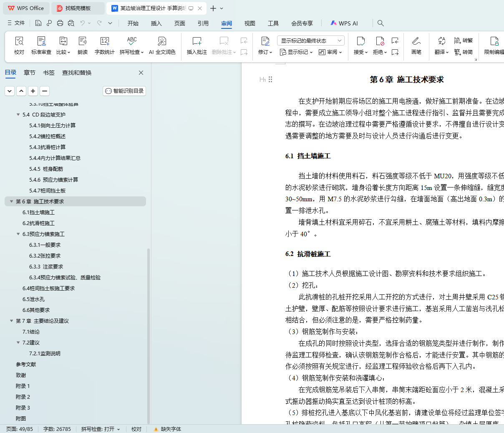
Task: Click the 字数统计 word count tool
Action: click(105, 46)
